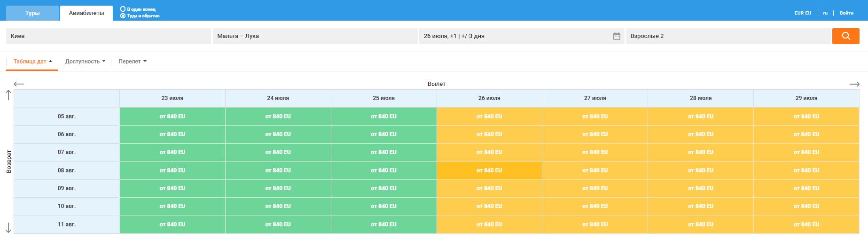Click the destination field 'Мальта – Лука'
Image resolution: width=868 pixels, height=247 pixels.
[x=315, y=36]
